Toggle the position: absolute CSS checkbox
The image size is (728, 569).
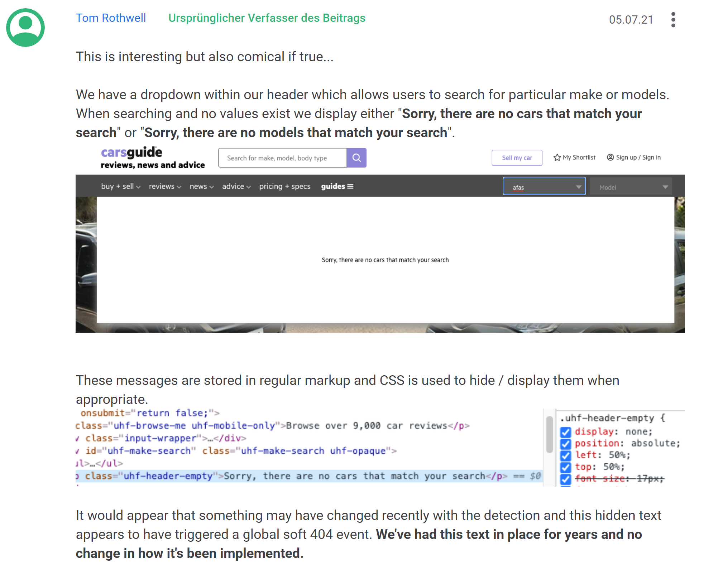click(565, 444)
